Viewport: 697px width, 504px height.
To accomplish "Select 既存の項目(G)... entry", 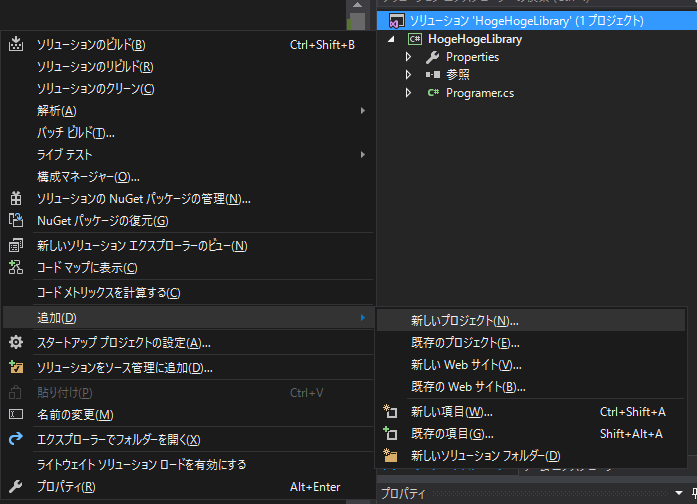I will pos(531,433).
